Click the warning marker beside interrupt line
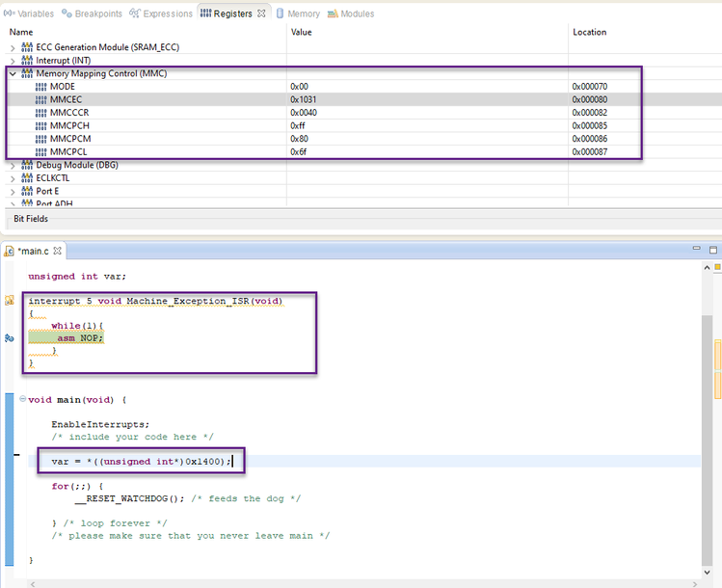Image resolution: width=722 pixels, height=588 pixels. coord(10,301)
